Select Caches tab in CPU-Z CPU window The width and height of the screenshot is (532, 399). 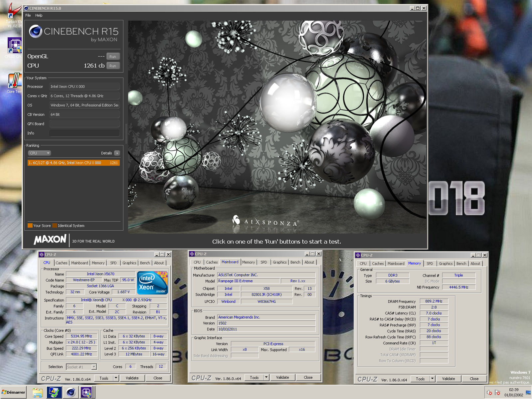point(62,263)
